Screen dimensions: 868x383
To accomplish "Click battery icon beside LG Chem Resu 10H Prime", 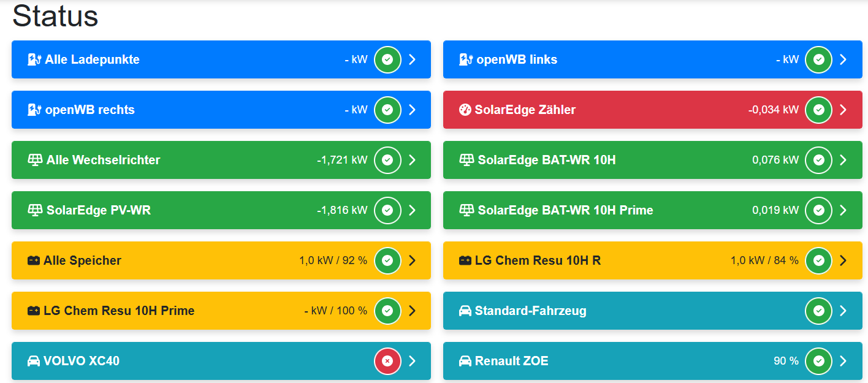I will (x=34, y=311).
